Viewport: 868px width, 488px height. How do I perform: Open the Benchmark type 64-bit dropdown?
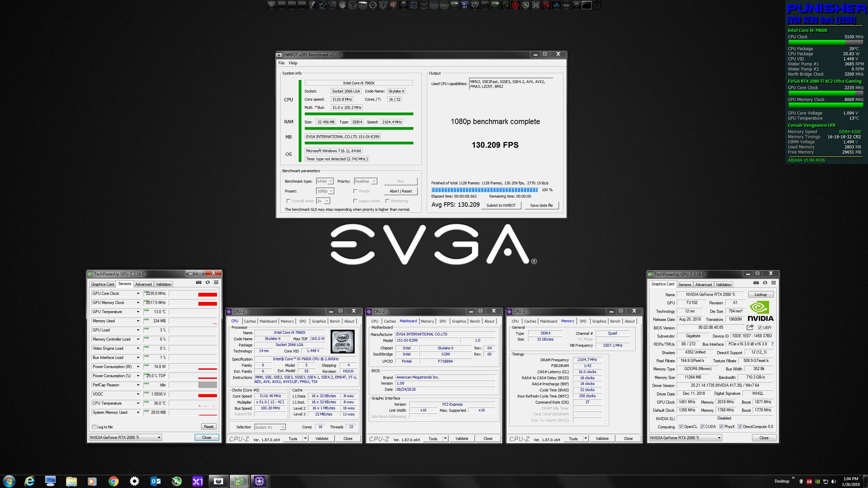point(325,181)
